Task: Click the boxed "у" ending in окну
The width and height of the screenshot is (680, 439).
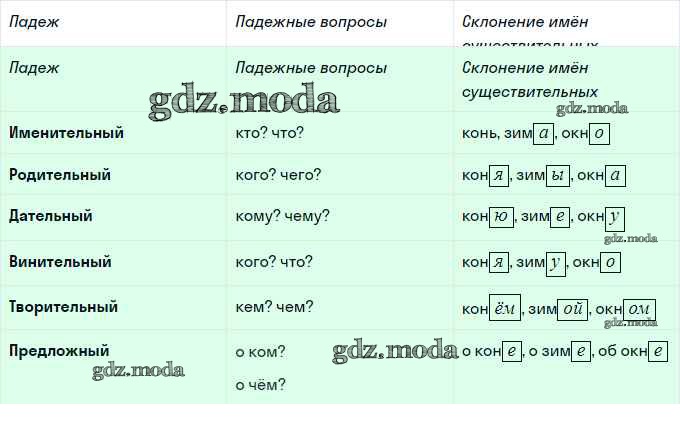Action: click(615, 217)
